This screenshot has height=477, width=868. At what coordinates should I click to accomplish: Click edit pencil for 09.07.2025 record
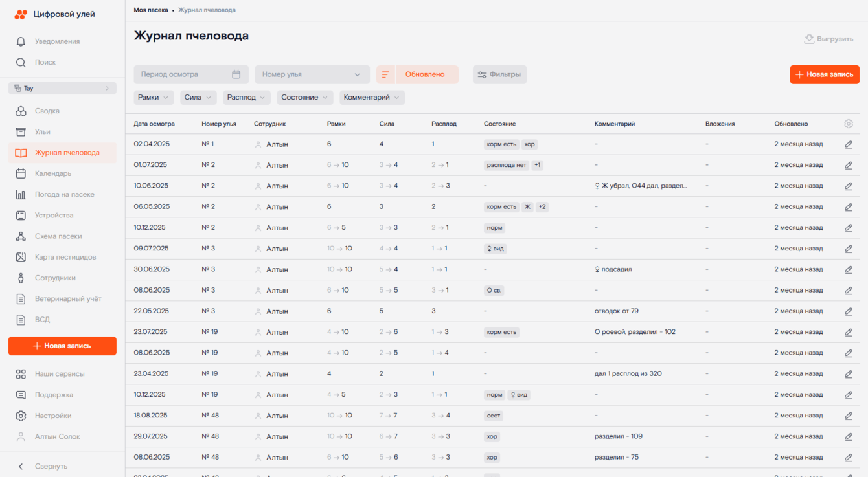tap(849, 249)
